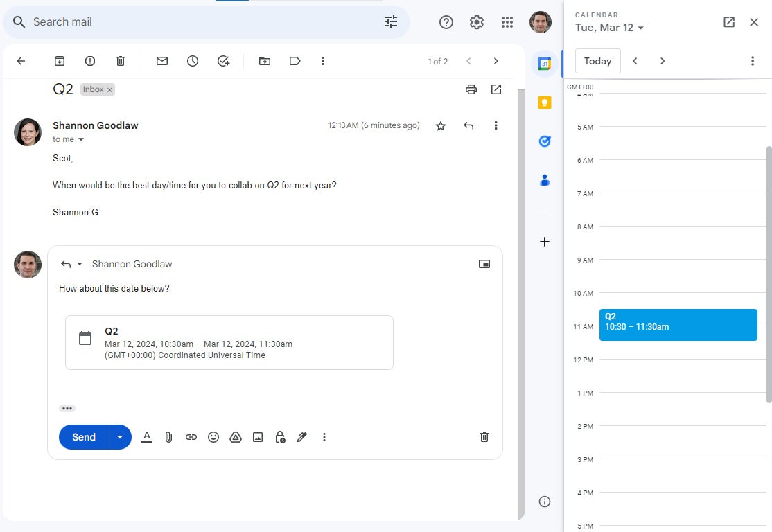Open more send options dropdown

coord(120,437)
